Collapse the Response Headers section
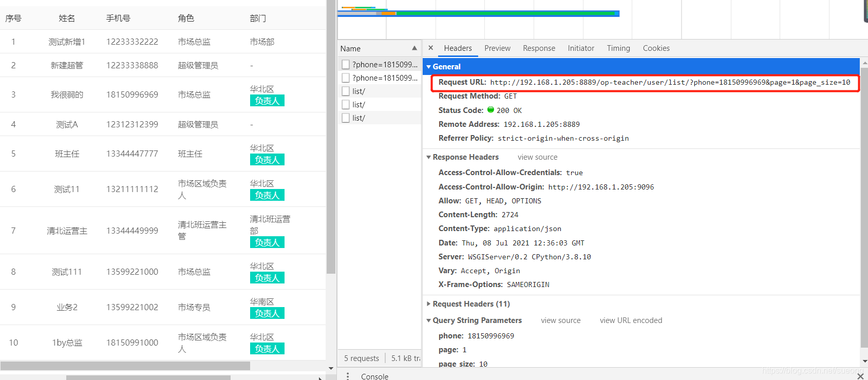Image resolution: width=868 pixels, height=380 pixels. point(428,157)
